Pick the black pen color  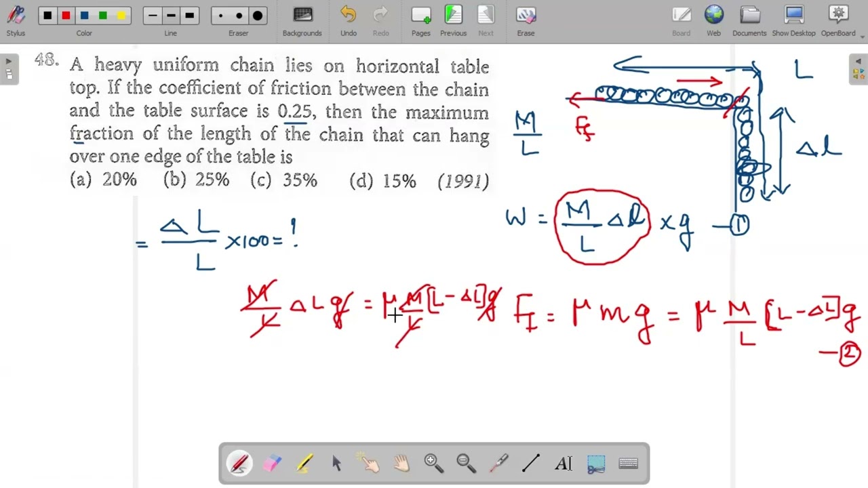47,16
